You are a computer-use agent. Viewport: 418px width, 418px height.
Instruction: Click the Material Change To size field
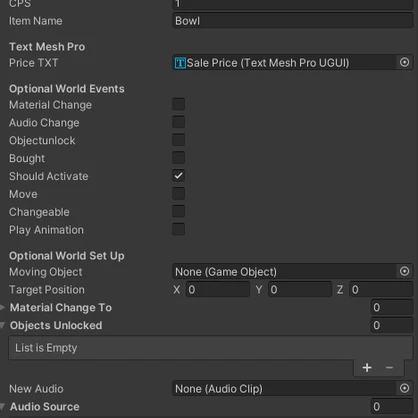(392, 307)
